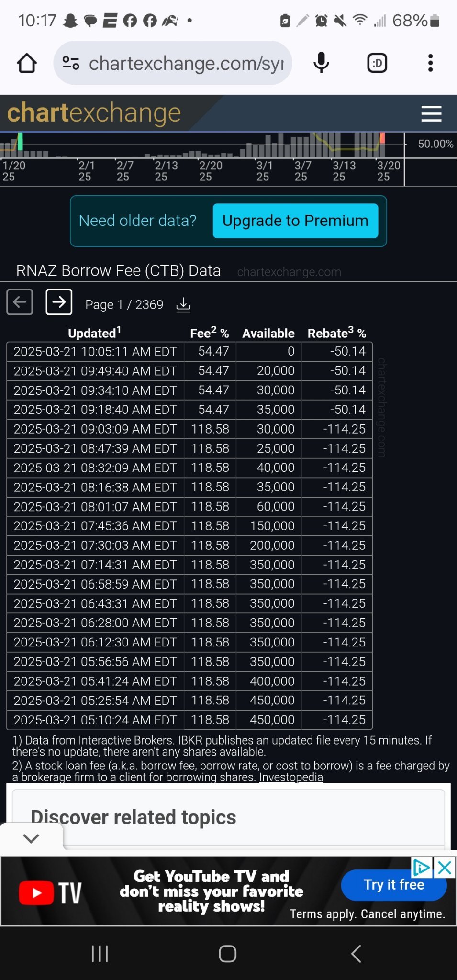Select the 09:49:40 AM EDT timestamp
The width and height of the screenshot is (457, 980).
point(95,371)
